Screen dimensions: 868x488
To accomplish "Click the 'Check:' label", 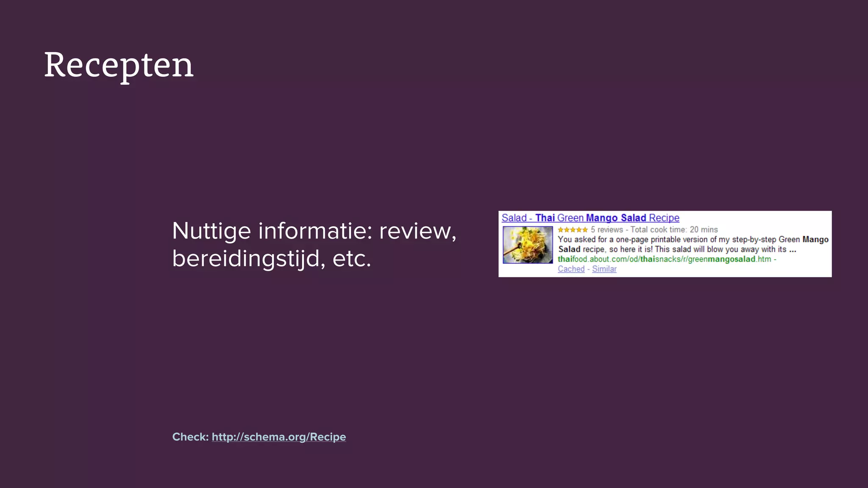I will [190, 437].
